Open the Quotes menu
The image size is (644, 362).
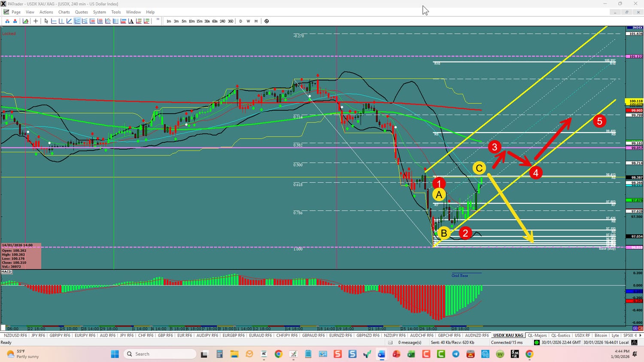click(82, 12)
